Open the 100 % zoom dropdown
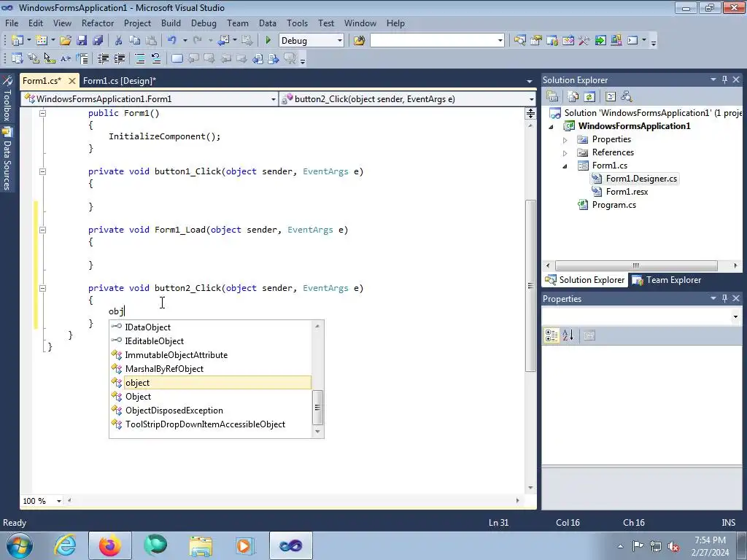747x560 pixels. coord(59,501)
